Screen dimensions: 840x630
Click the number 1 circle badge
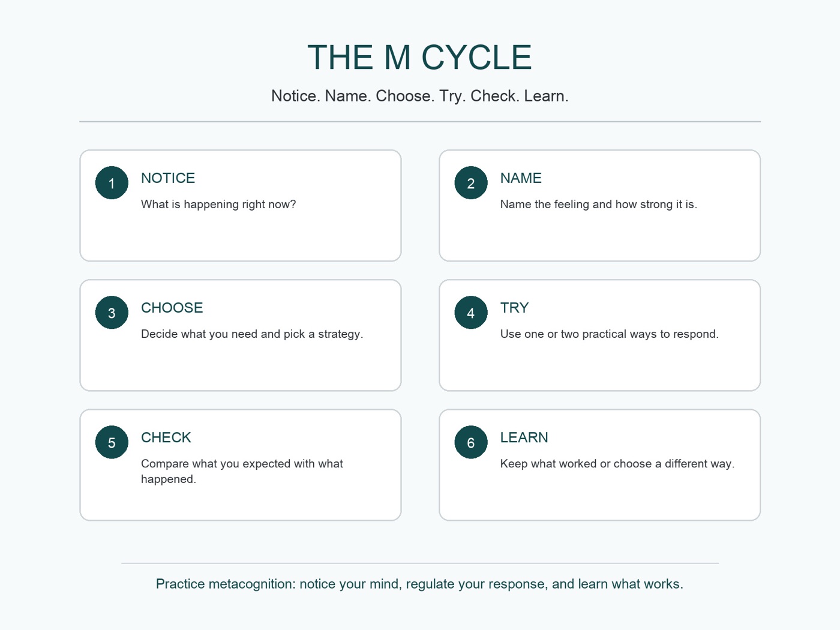coord(112,183)
